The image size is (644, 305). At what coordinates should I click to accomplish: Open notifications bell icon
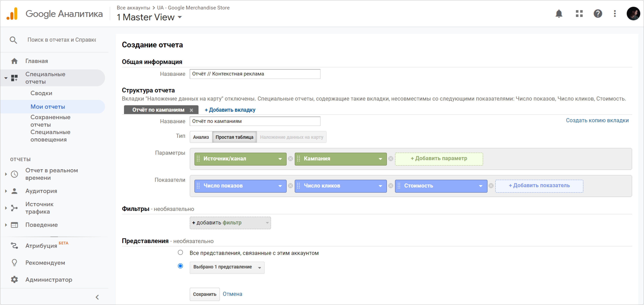click(559, 14)
